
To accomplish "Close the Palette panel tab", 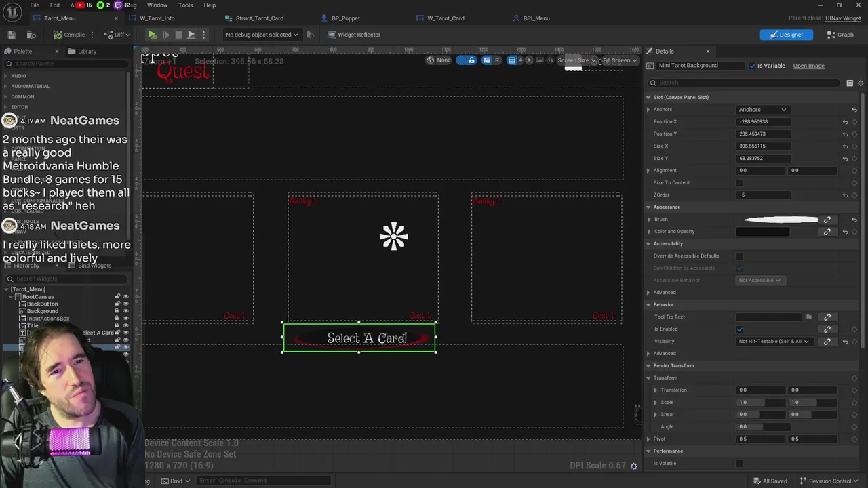I will click(56, 52).
